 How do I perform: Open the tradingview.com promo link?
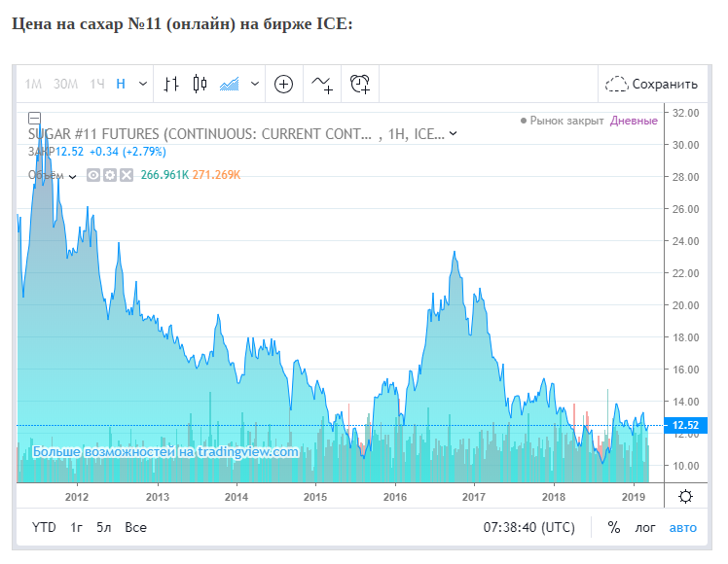tap(165, 451)
